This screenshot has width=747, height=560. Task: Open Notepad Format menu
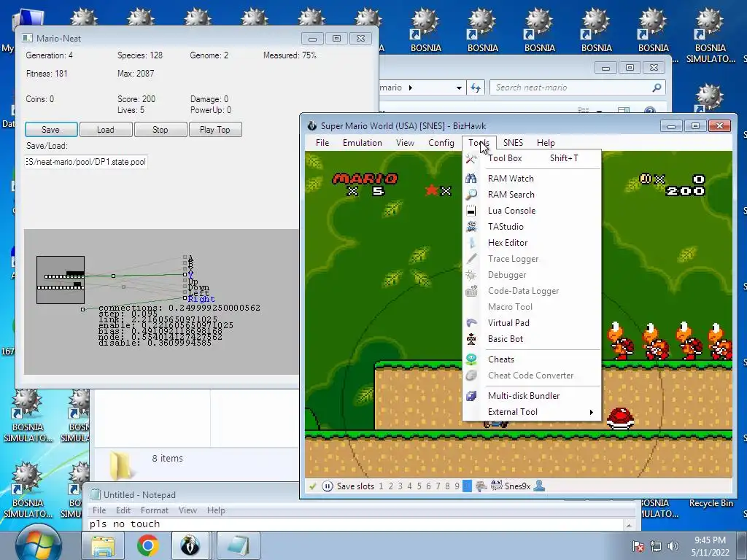(155, 510)
